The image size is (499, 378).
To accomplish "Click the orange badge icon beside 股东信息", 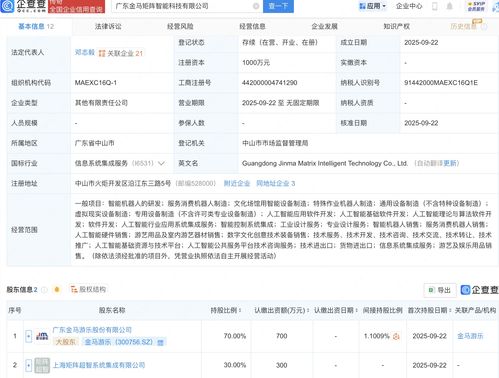I will pyautogui.click(x=57, y=289).
